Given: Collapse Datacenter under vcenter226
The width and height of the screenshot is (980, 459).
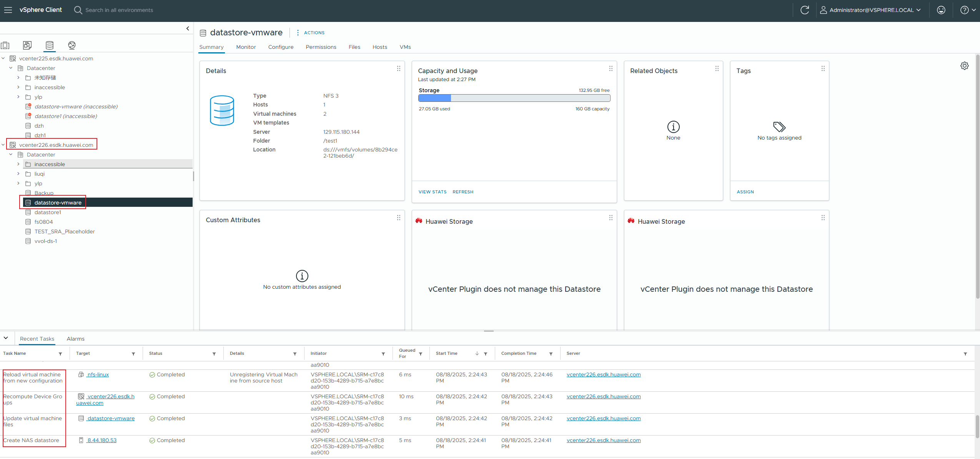Looking at the screenshot, I should pos(11,155).
